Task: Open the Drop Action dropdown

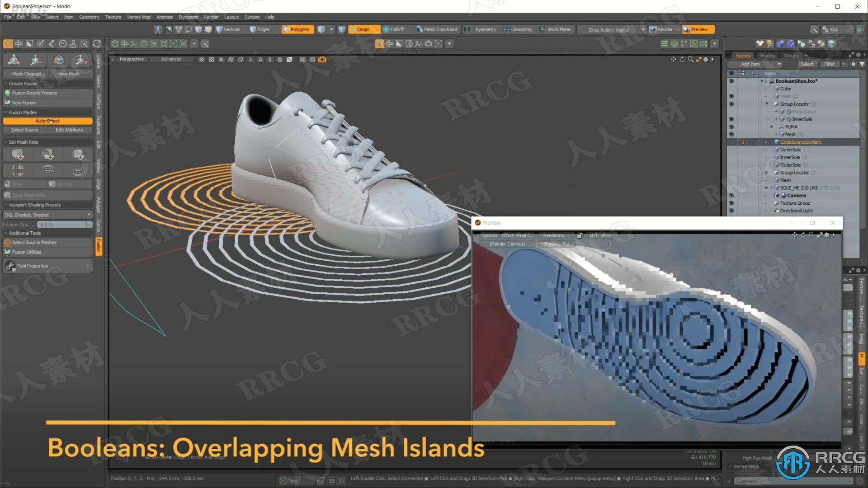Action: click(613, 29)
